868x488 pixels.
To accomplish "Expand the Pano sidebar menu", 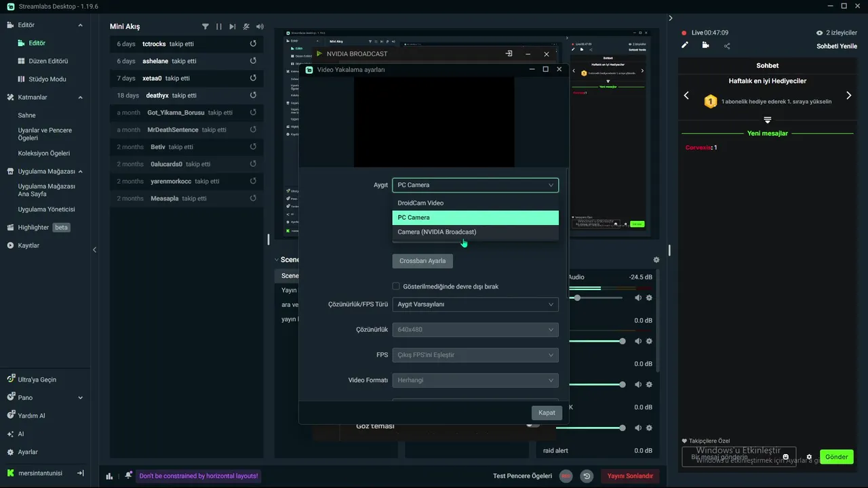I will pyautogui.click(x=80, y=398).
